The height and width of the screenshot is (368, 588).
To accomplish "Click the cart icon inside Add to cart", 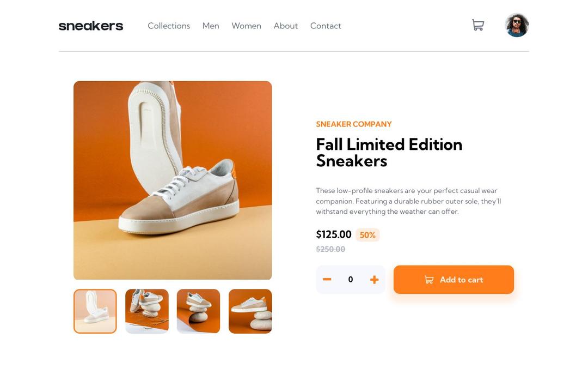I will coord(429,280).
